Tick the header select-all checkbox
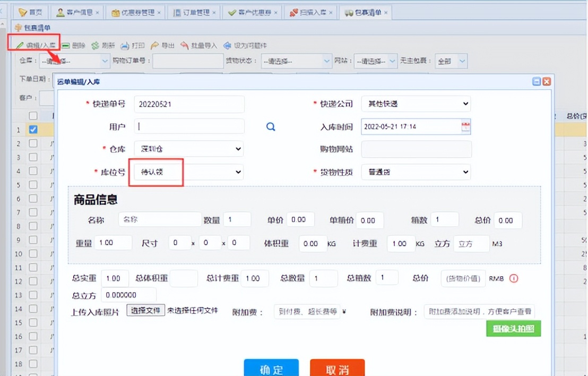The width and height of the screenshot is (588, 376). [x=33, y=115]
